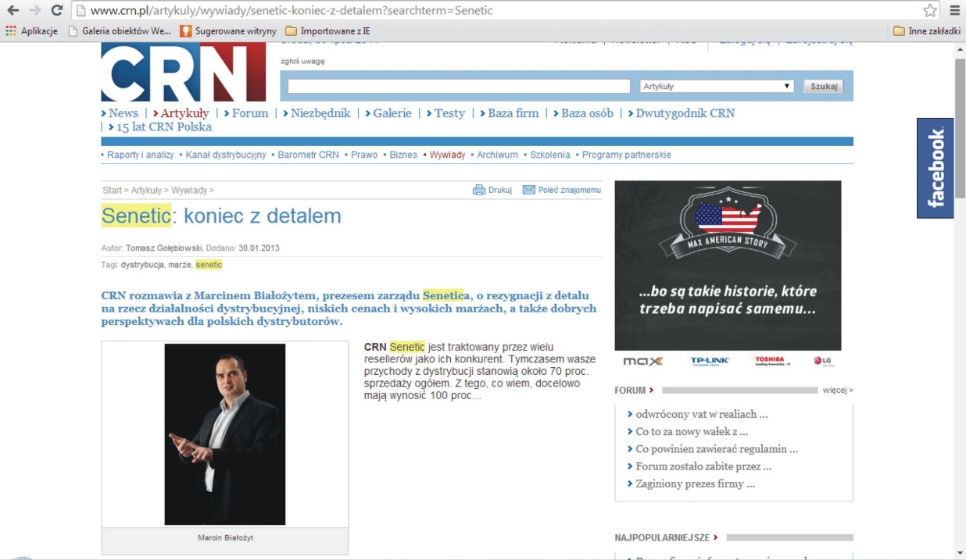Screen dimensions: 966x560
Task: Open the Aplikacje apps shortcut
Action: pyautogui.click(x=31, y=31)
